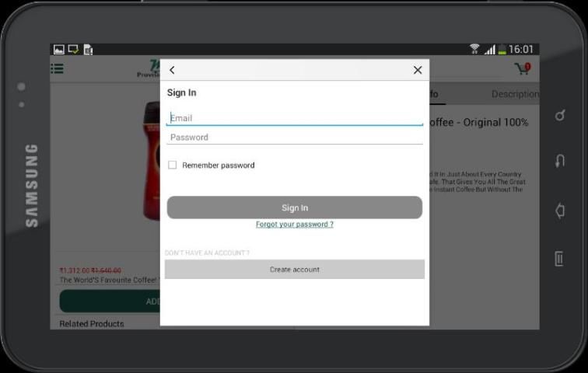Tap the Wi-Fi status icon
The width and height of the screenshot is (588, 373).
(x=474, y=50)
